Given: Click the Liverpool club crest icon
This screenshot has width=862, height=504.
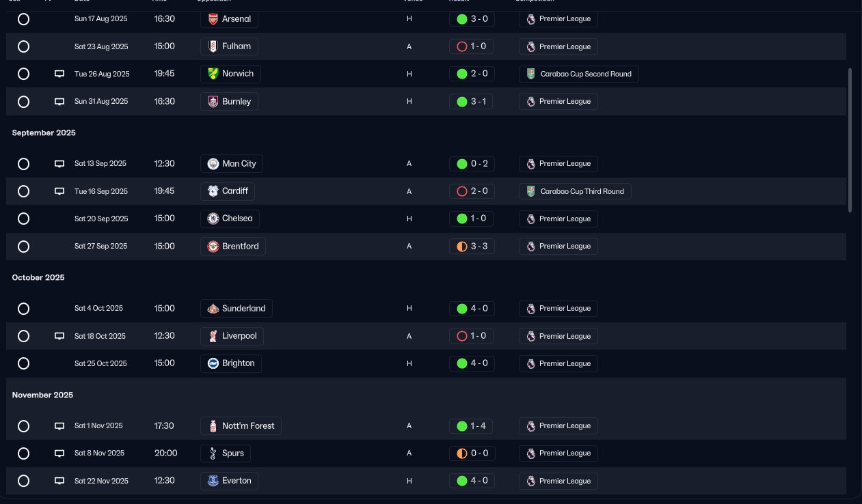Looking at the screenshot, I should pos(213,336).
